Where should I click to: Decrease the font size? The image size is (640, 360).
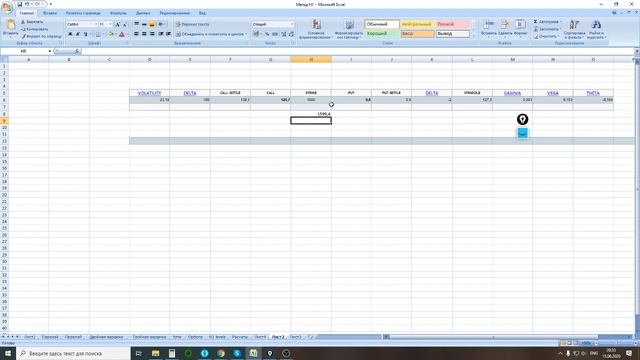[x=125, y=24]
